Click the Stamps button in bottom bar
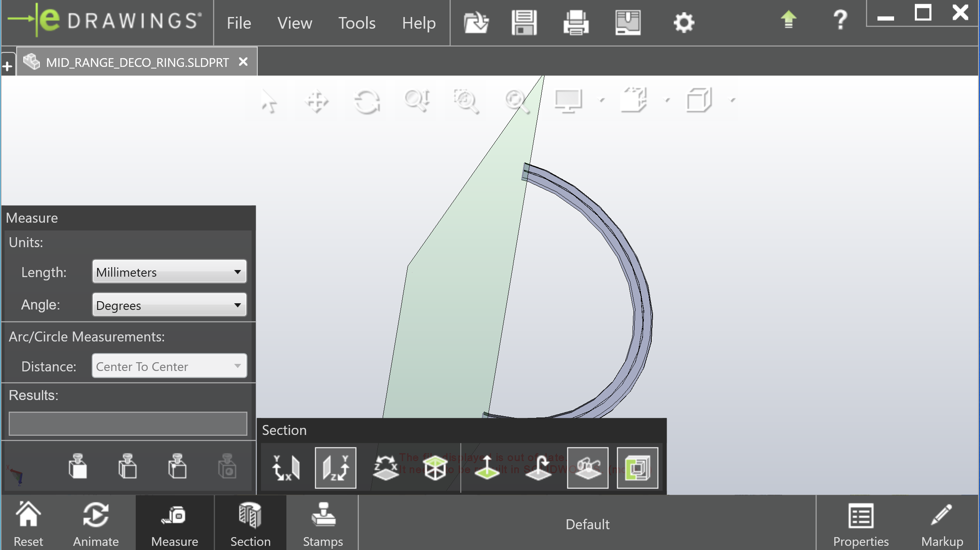The height and width of the screenshot is (550, 980). pyautogui.click(x=323, y=523)
